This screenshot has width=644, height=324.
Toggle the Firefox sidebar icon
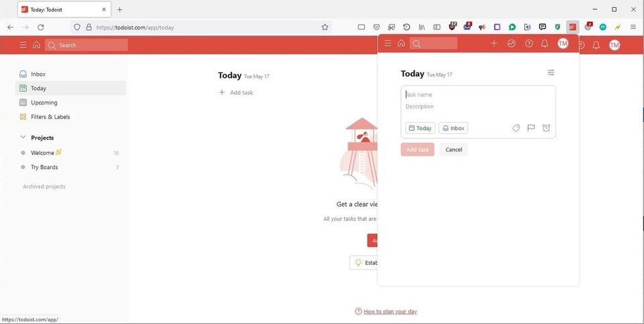point(437,27)
